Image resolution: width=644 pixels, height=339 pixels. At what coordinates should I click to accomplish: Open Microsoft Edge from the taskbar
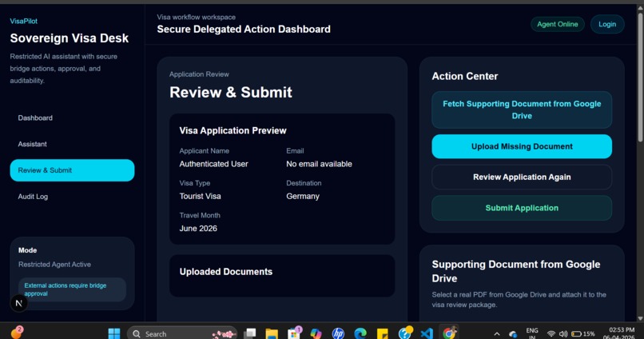click(x=360, y=333)
